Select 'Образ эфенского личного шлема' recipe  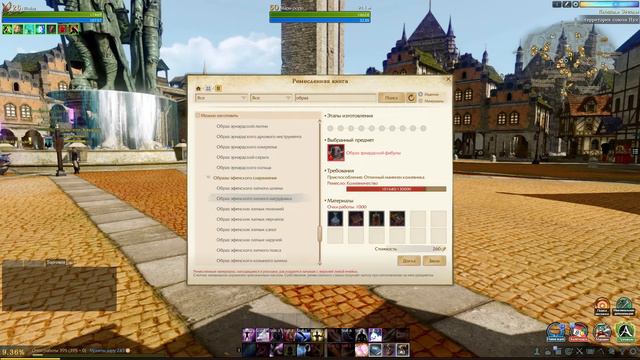click(250, 188)
